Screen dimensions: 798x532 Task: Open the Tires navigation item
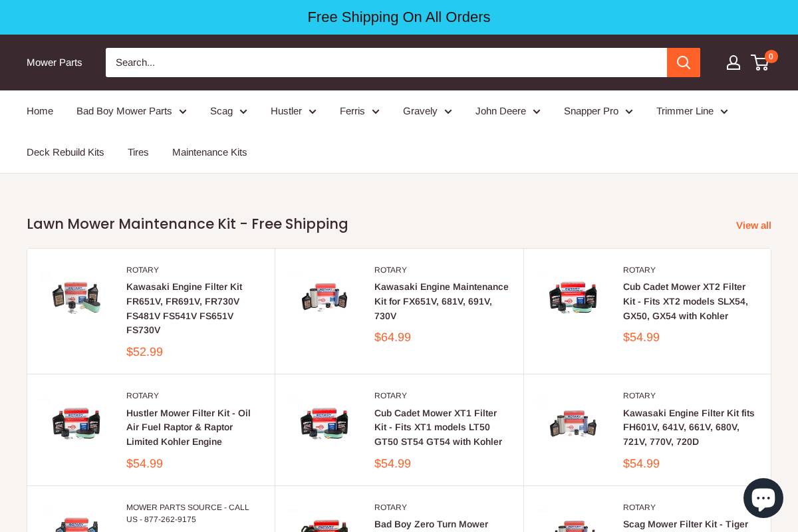[138, 152]
